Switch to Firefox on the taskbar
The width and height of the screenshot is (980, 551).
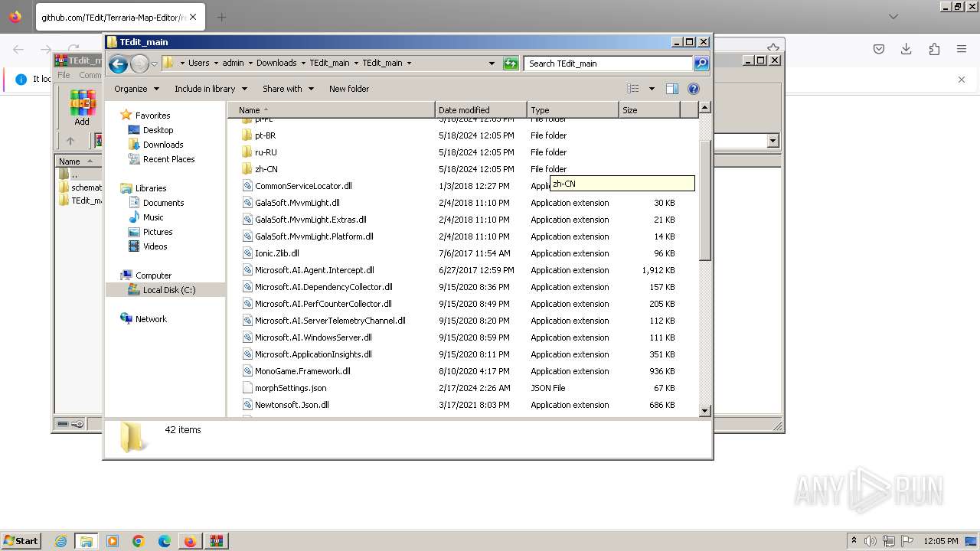[x=190, y=541]
